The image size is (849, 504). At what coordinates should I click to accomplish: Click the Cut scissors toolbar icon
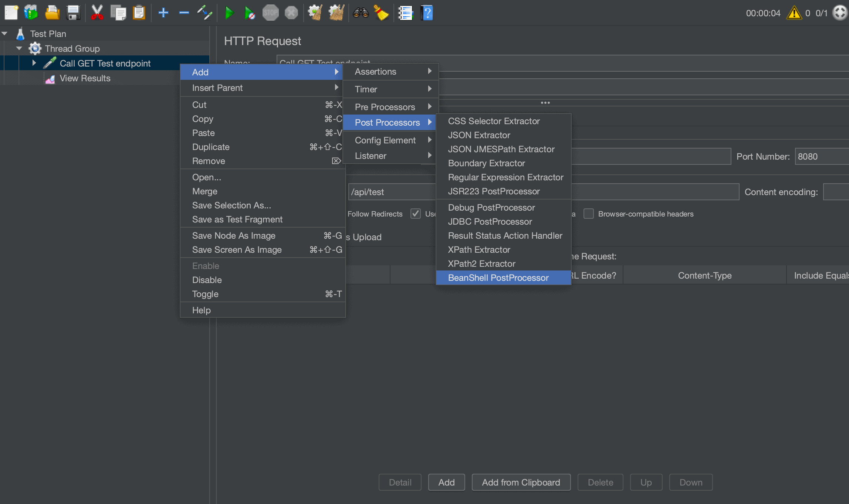click(x=97, y=13)
